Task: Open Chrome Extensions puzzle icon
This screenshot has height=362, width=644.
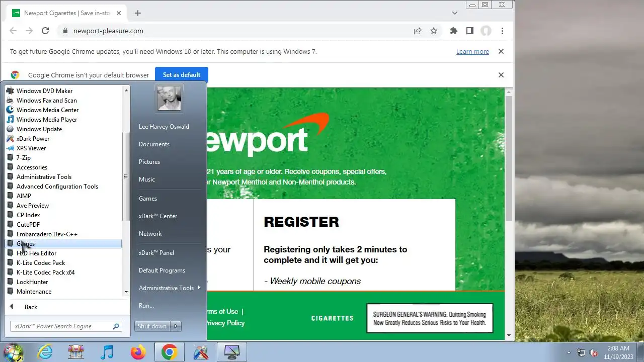Action: pos(454,31)
